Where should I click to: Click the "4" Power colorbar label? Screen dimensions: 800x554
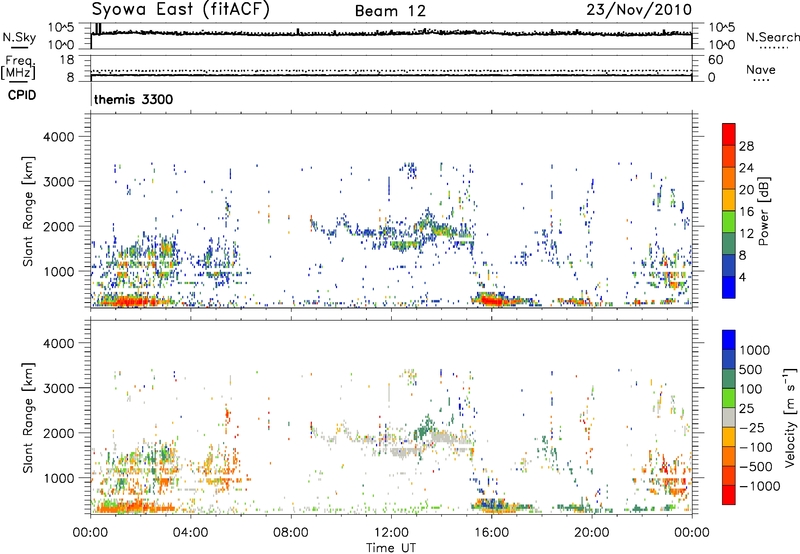click(743, 277)
